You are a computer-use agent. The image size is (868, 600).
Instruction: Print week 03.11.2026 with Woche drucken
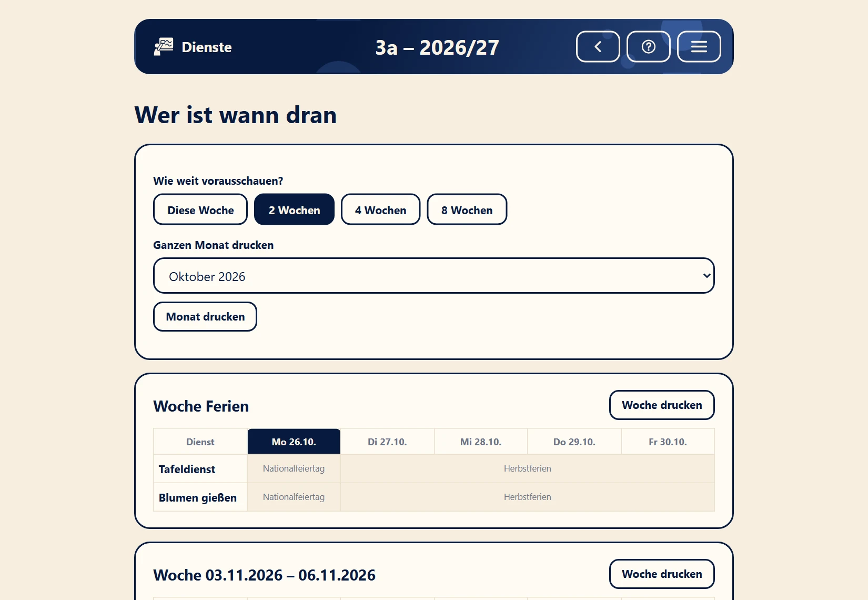[662, 574]
